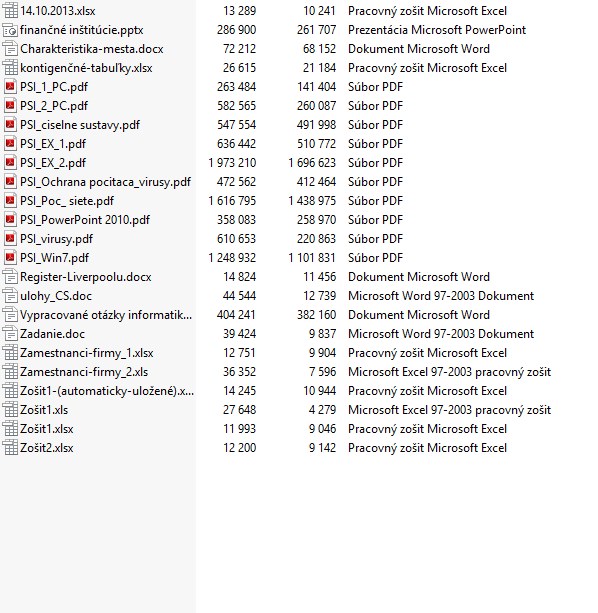This screenshot has height=613, width=598.
Task: Select the ulohy_CS.doc file name
Action: 56,296
